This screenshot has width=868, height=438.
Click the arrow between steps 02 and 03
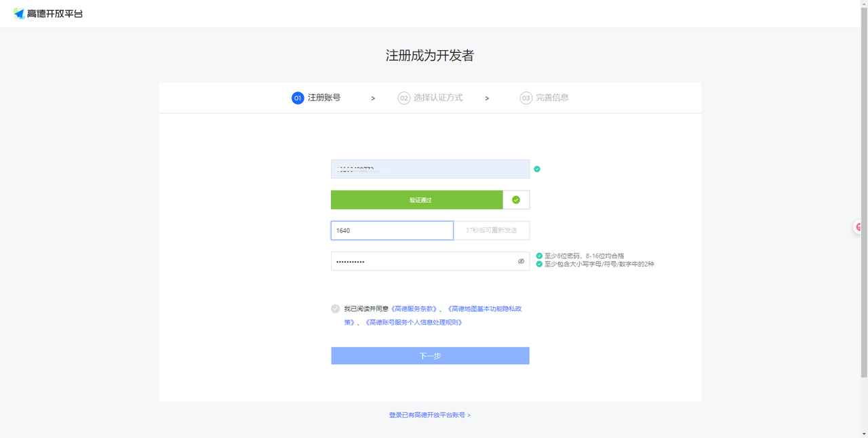[x=487, y=98]
